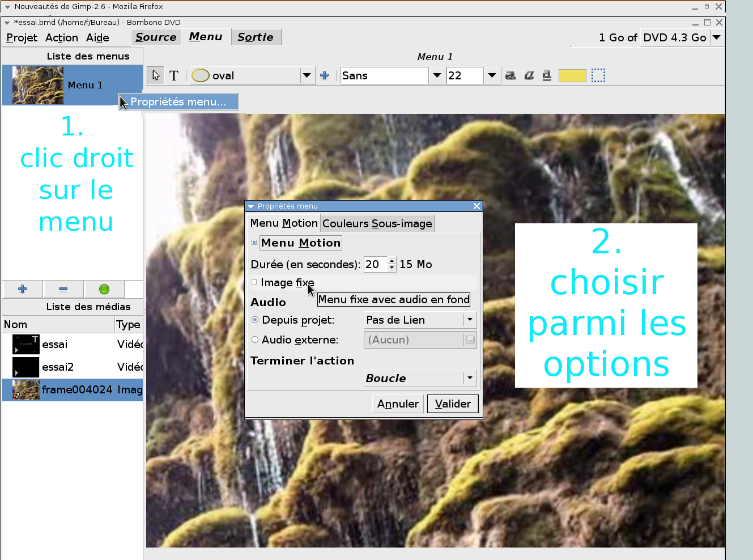Select the Depuis projet radio button
This screenshot has width=753, height=560.
255,320
